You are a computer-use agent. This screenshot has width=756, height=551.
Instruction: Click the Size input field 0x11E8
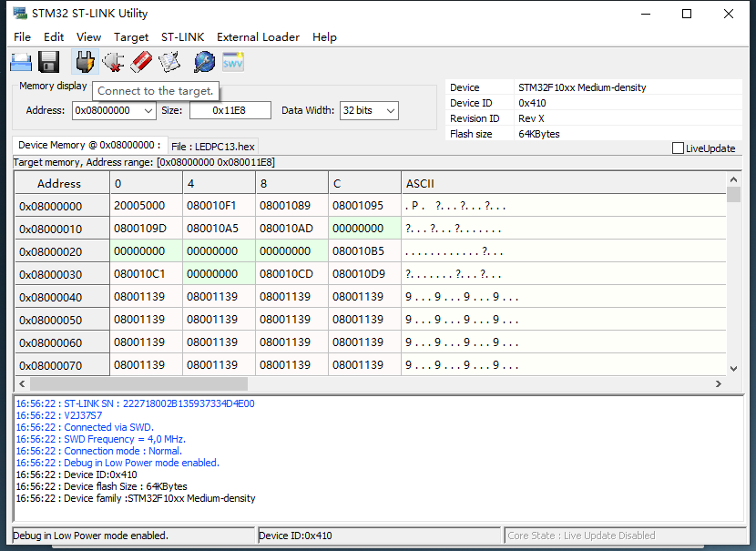230,110
